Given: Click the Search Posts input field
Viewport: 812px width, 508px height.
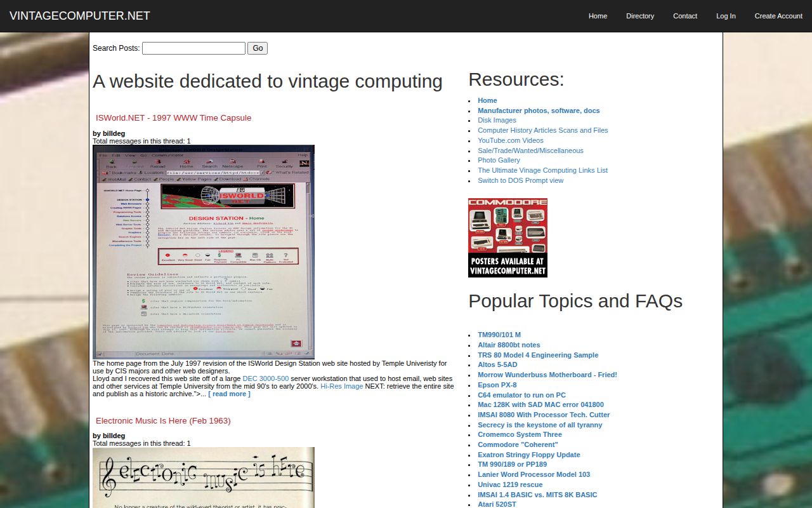Looking at the screenshot, I should (x=193, y=48).
